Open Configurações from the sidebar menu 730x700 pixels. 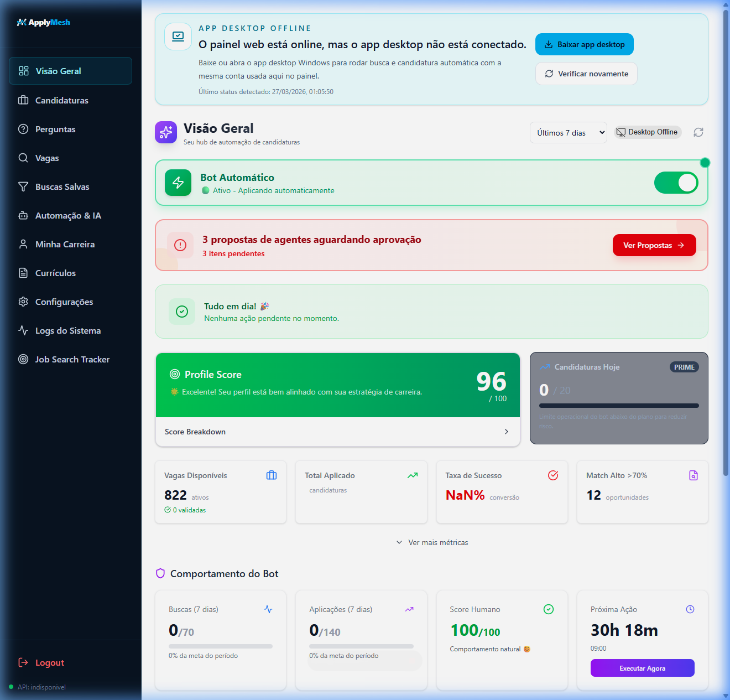64,302
